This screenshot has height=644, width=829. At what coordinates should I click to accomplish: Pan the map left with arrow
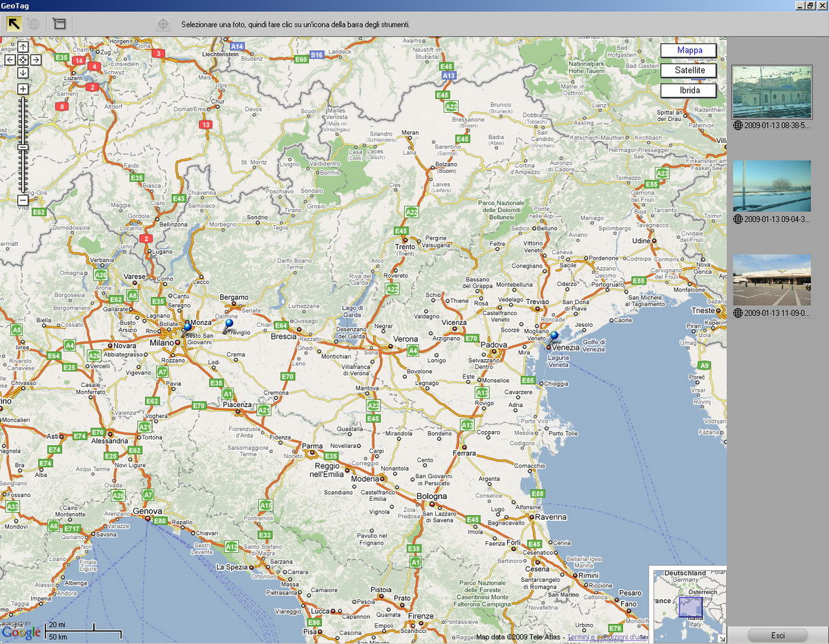pyautogui.click(x=10, y=60)
